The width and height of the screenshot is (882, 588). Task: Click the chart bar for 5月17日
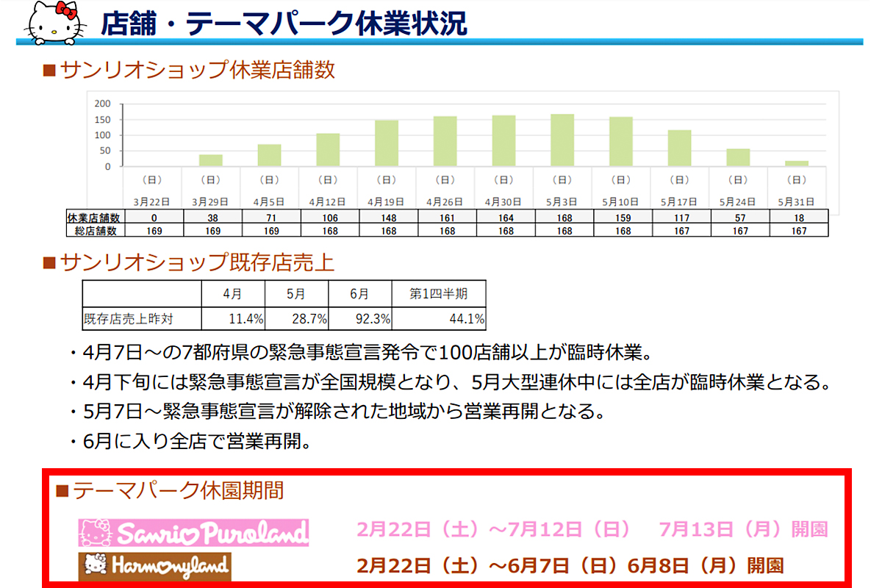(680, 148)
